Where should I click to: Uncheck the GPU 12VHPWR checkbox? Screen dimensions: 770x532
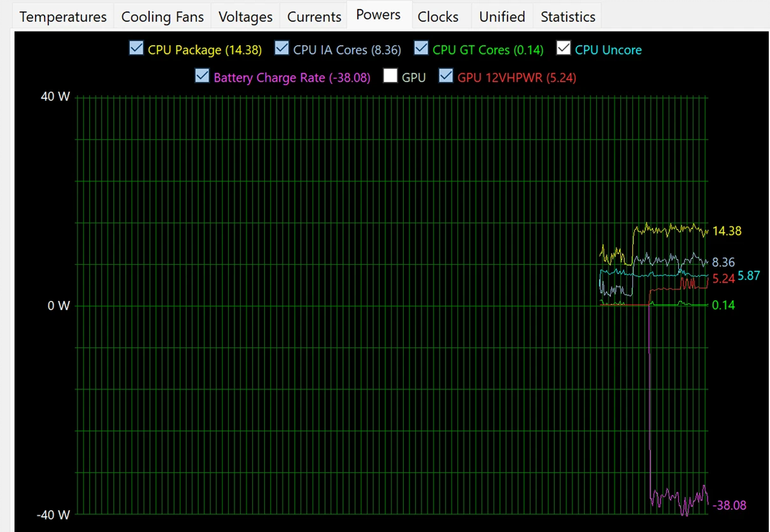pos(446,76)
